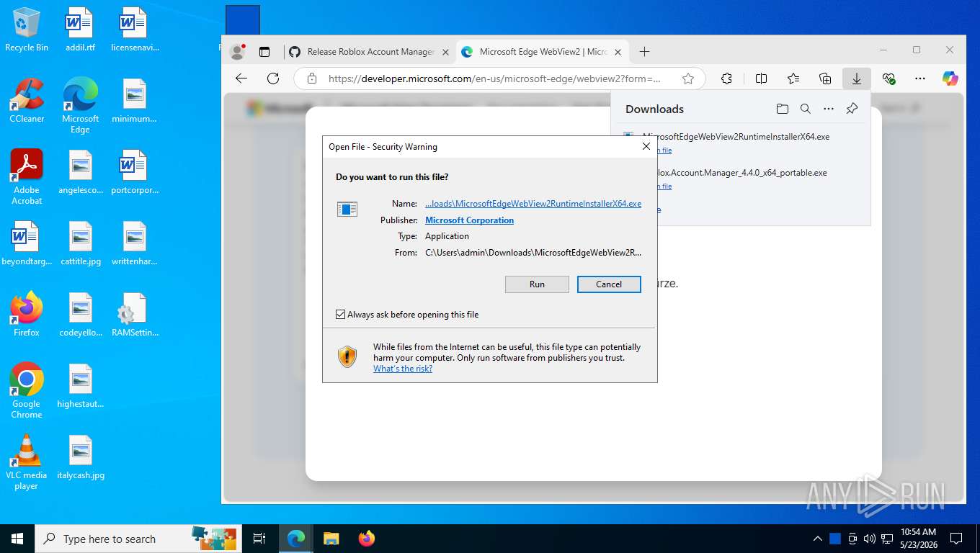Screen dimensions: 980x553
Task: Go back in Edge browser
Action: [241, 78]
